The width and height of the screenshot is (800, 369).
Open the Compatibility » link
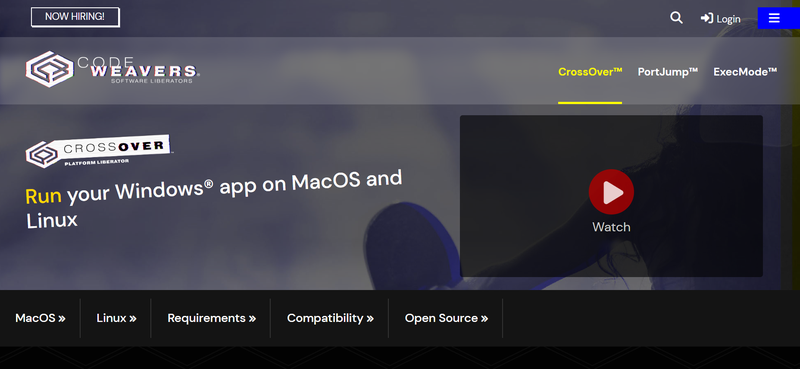tap(330, 318)
